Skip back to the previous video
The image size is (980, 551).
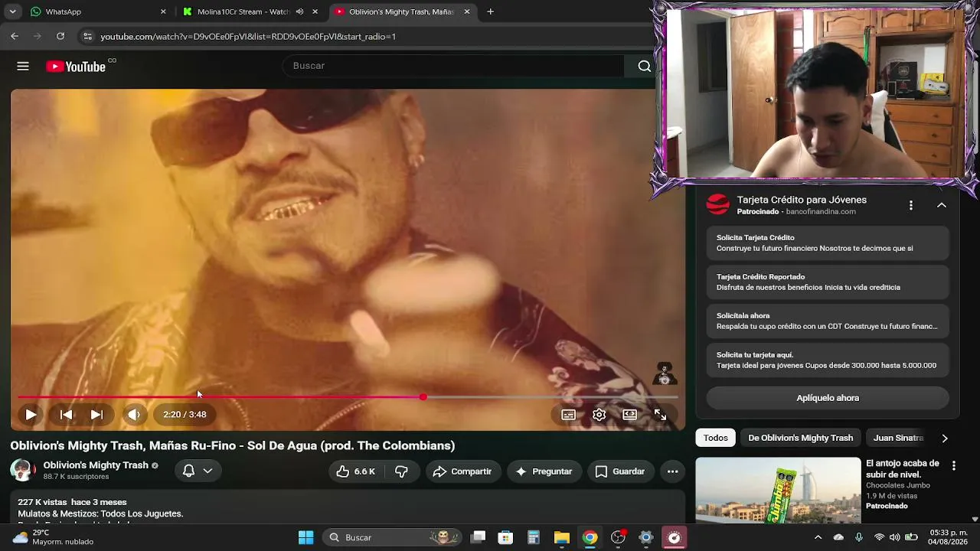click(x=67, y=415)
